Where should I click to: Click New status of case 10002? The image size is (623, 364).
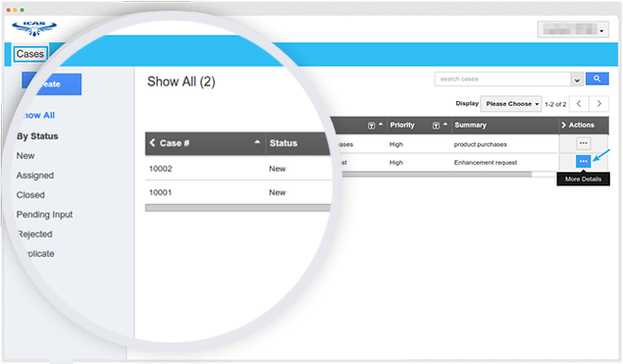click(278, 169)
